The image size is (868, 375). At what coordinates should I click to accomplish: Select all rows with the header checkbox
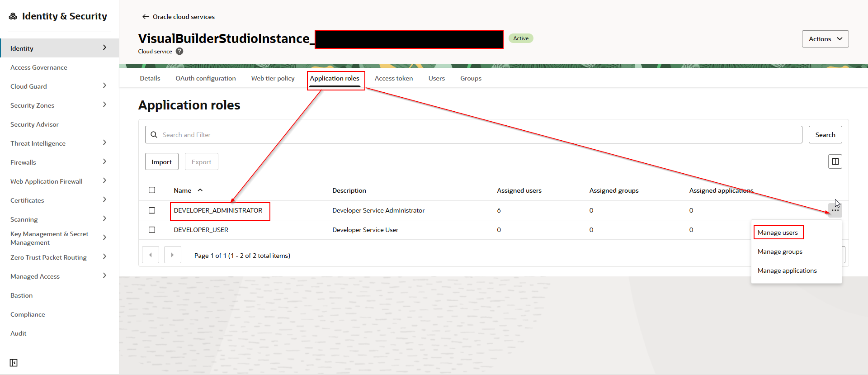(152, 190)
